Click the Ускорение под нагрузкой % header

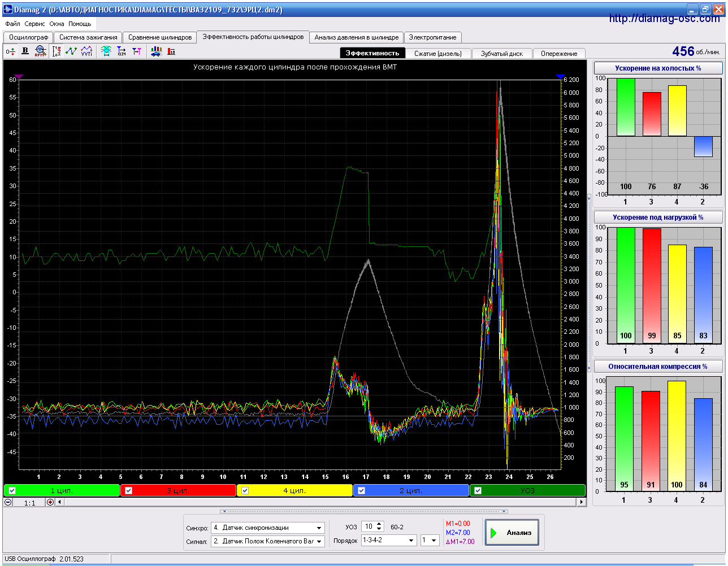click(x=658, y=217)
